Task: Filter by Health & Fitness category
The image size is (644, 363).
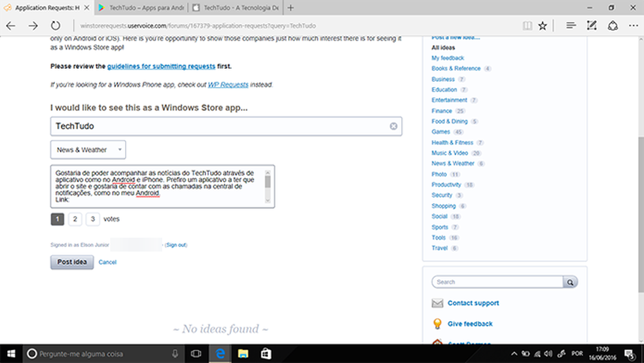Action: pos(452,143)
